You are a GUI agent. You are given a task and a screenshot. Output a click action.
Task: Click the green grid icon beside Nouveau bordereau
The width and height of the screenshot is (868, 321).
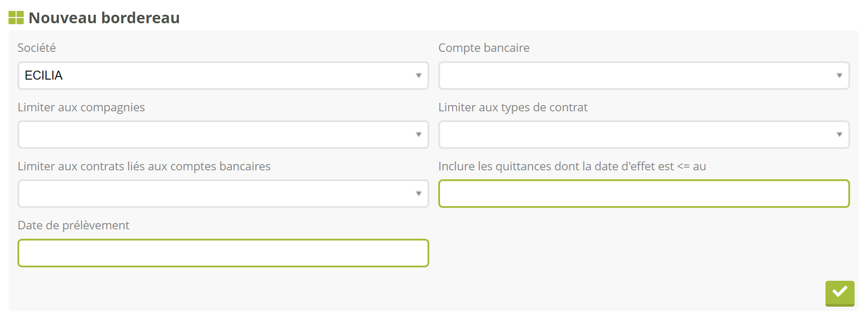coord(16,18)
